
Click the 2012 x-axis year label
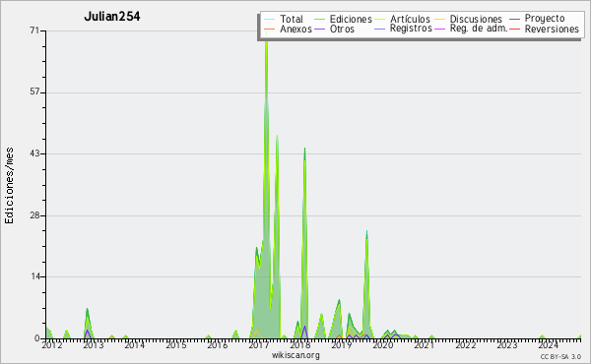point(52,344)
